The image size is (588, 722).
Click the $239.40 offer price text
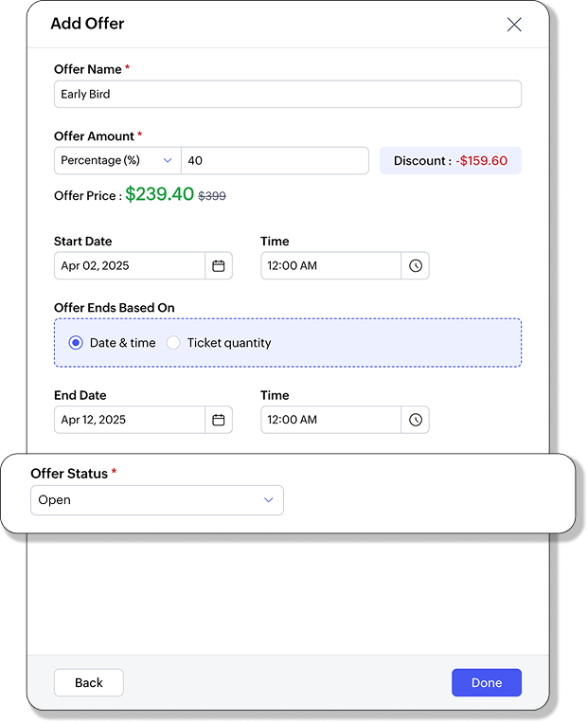[x=160, y=194]
